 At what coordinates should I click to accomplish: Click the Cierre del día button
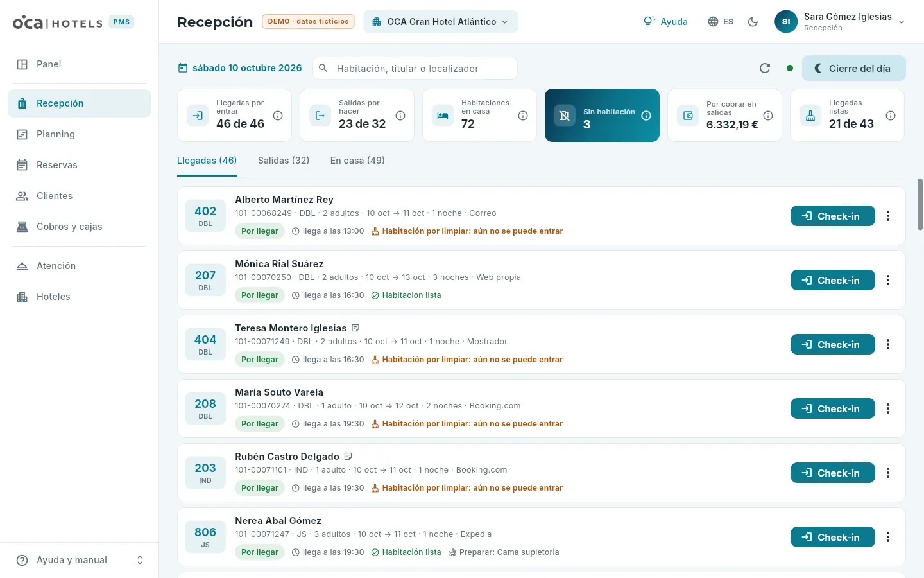854,68
